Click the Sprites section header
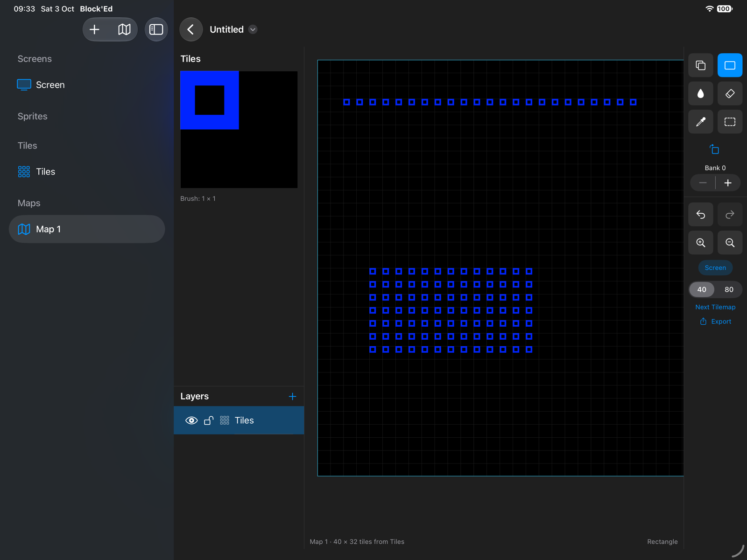The width and height of the screenshot is (747, 560). (33, 116)
